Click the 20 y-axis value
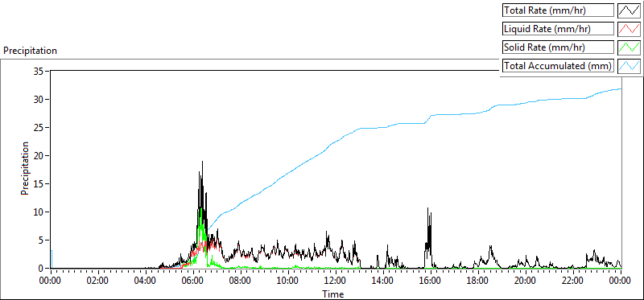644x300 pixels. point(39,155)
